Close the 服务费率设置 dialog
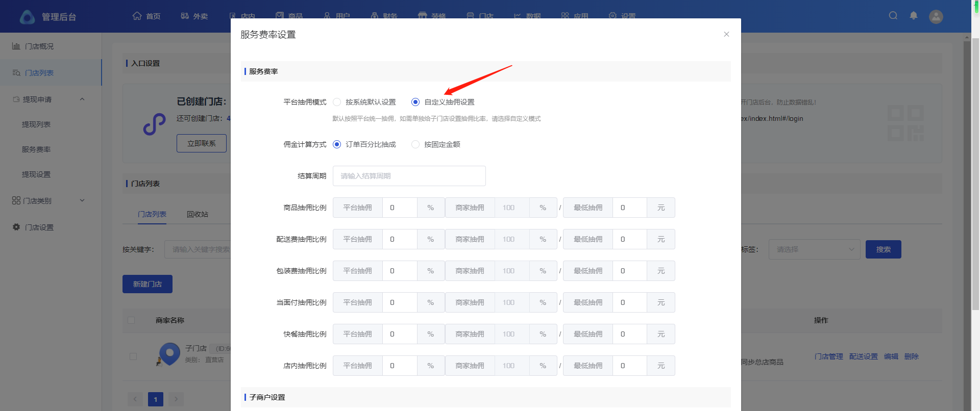The image size is (980, 411). (x=726, y=34)
